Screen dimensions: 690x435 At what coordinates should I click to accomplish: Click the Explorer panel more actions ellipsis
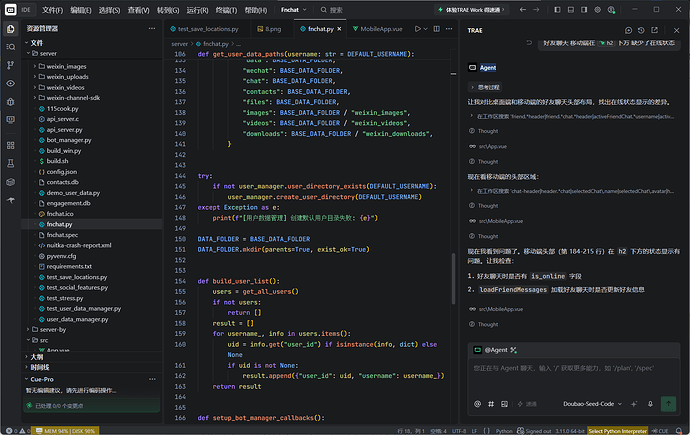coord(152,29)
